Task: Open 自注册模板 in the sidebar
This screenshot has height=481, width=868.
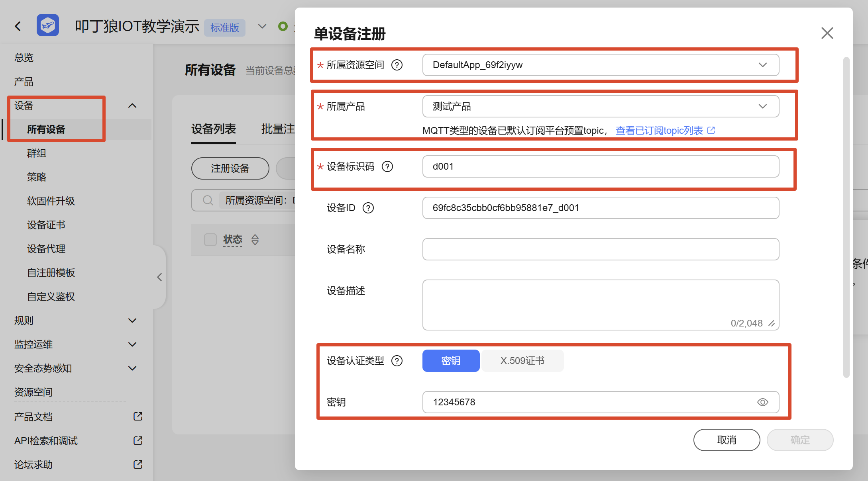Action: tap(51, 273)
